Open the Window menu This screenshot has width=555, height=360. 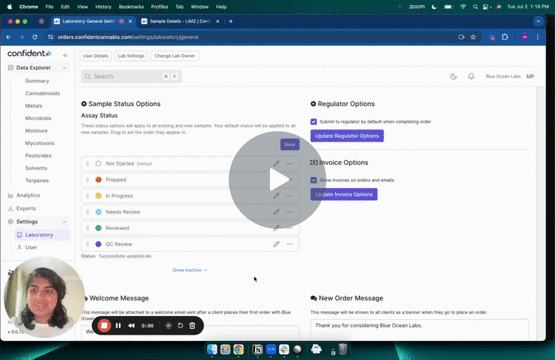[200, 7]
